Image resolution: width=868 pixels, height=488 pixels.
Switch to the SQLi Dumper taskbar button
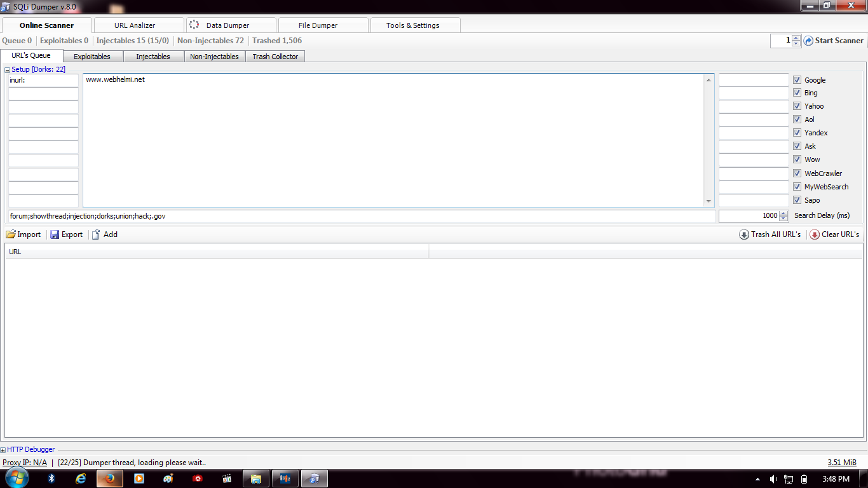pyautogui.click(x=315, y=478)
